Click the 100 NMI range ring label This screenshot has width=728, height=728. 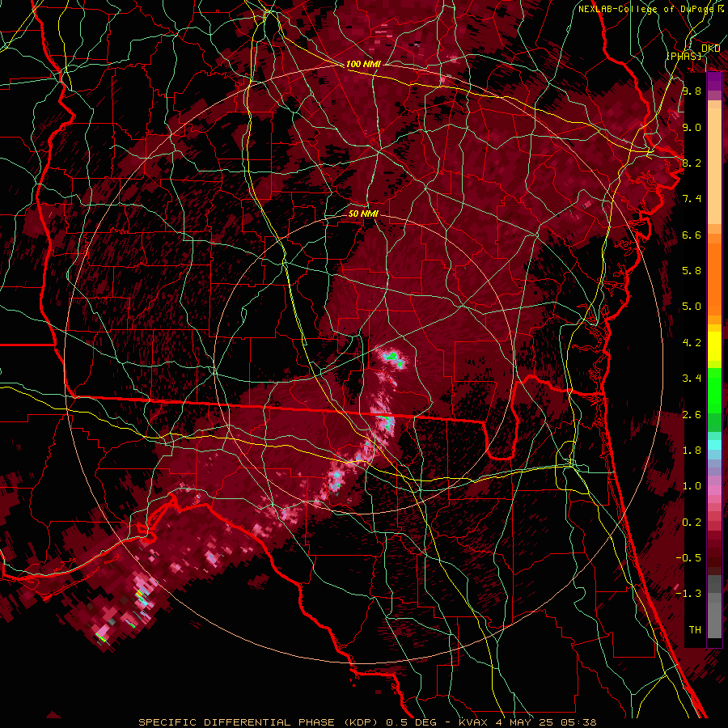[363, 64]
